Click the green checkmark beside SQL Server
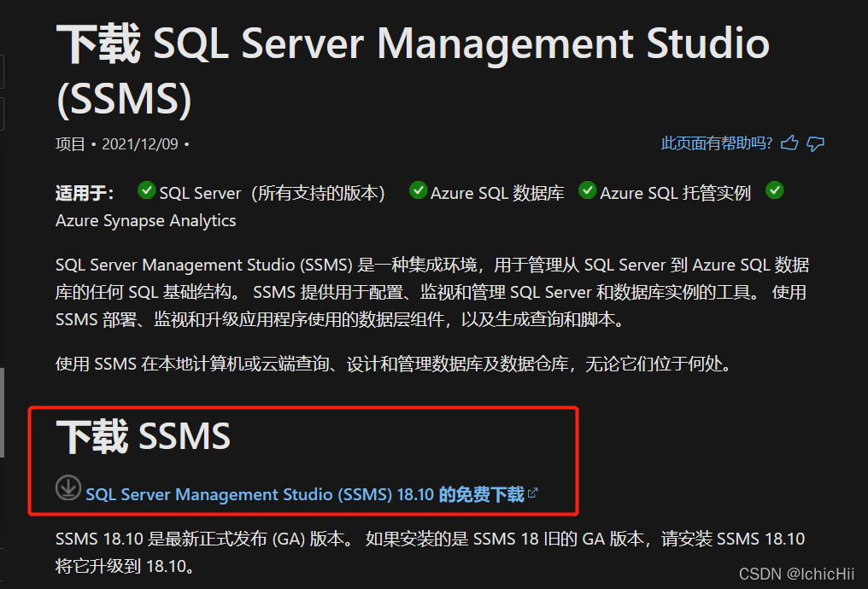The height and width of the screenshot is (589, 868). pos(146,190)
